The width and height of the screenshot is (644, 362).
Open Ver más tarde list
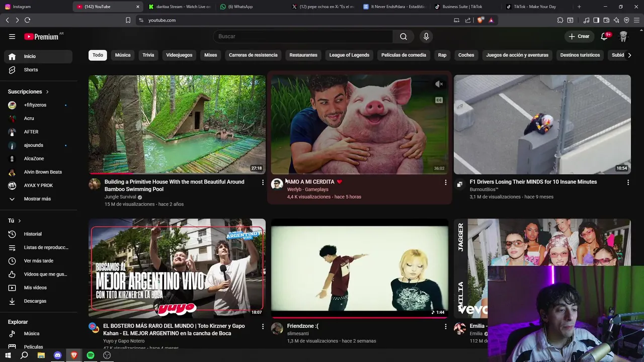pyautogui.click(x=38, y=261)
